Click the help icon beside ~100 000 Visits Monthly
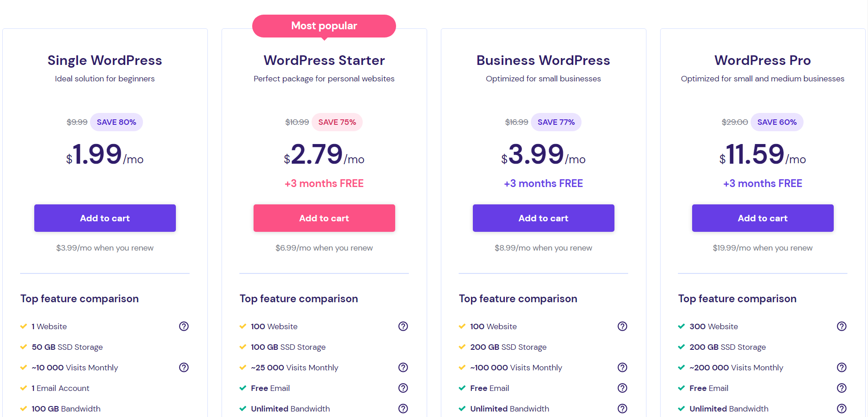The image size is (868, 417). tap(622, 367)
